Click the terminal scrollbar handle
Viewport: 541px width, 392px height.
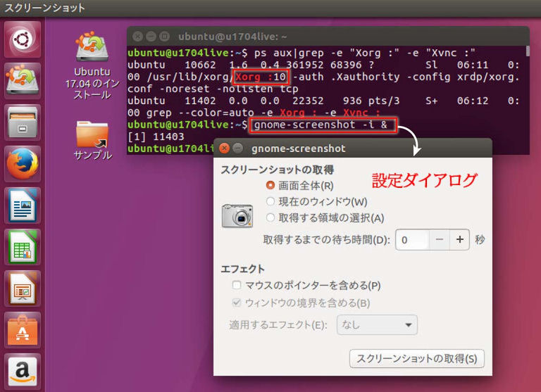528,51
